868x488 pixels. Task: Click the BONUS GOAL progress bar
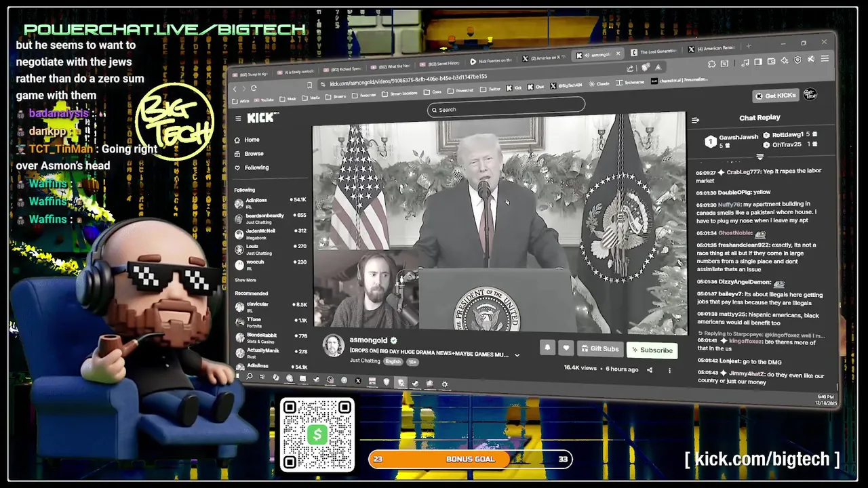pyautogui.click(x=470, y=459)
